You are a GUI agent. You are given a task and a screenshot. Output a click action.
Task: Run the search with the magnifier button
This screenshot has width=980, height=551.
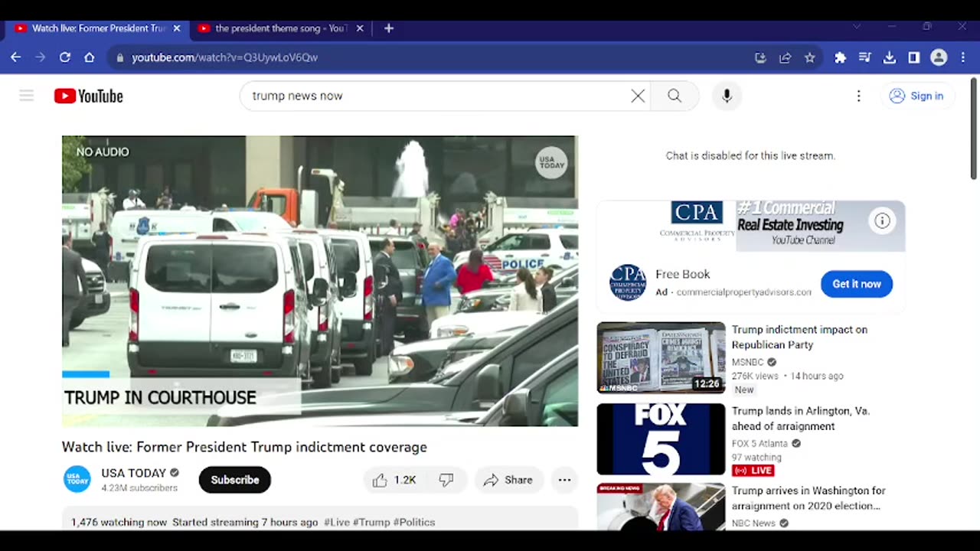click(x=674, y=96)
